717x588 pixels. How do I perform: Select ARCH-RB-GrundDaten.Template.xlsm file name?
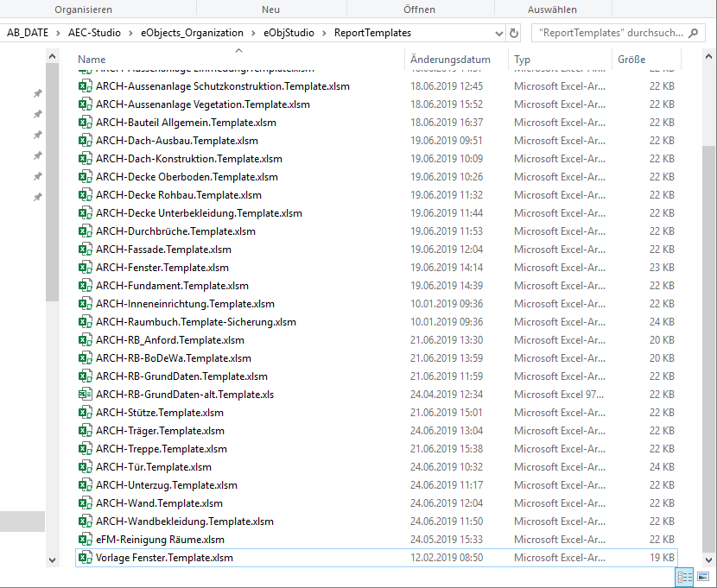pyautogui.click(x=181, y=376)
